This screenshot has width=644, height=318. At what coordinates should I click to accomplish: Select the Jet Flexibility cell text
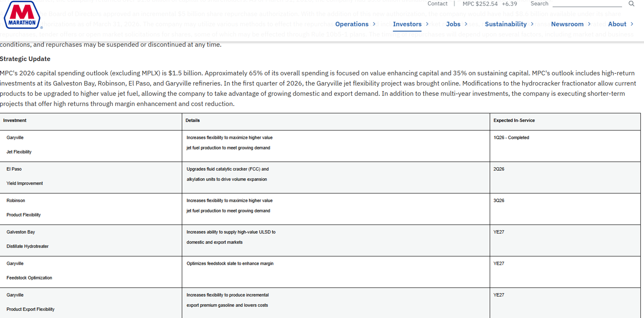click(x=19, y=152)
